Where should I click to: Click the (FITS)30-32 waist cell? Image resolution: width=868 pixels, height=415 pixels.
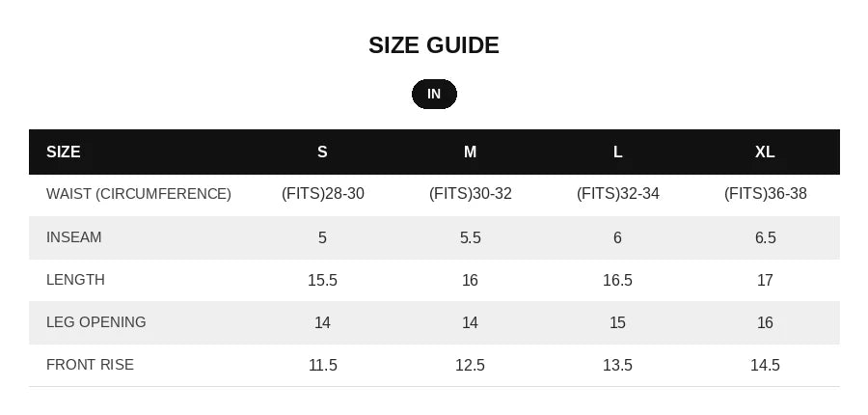[x=471, y=194]
